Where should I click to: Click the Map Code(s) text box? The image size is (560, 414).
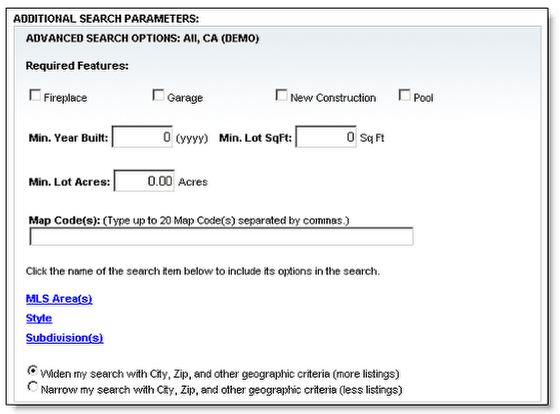[221, 236]
